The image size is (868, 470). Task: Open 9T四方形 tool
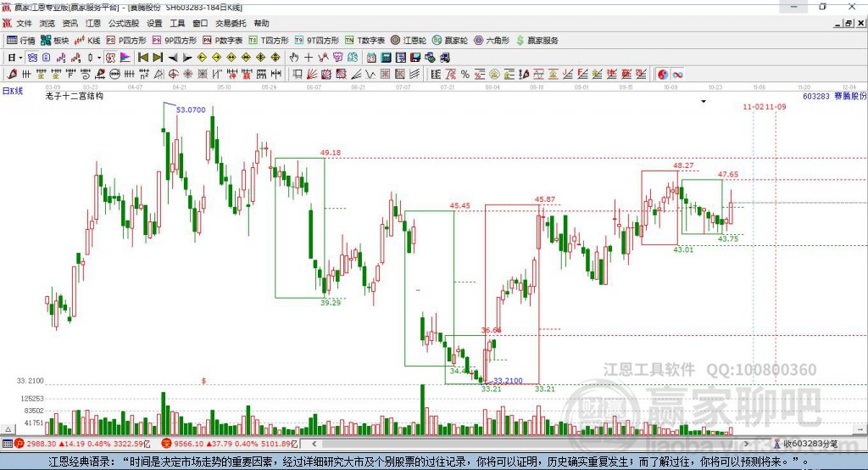click(x=317, y=41)
